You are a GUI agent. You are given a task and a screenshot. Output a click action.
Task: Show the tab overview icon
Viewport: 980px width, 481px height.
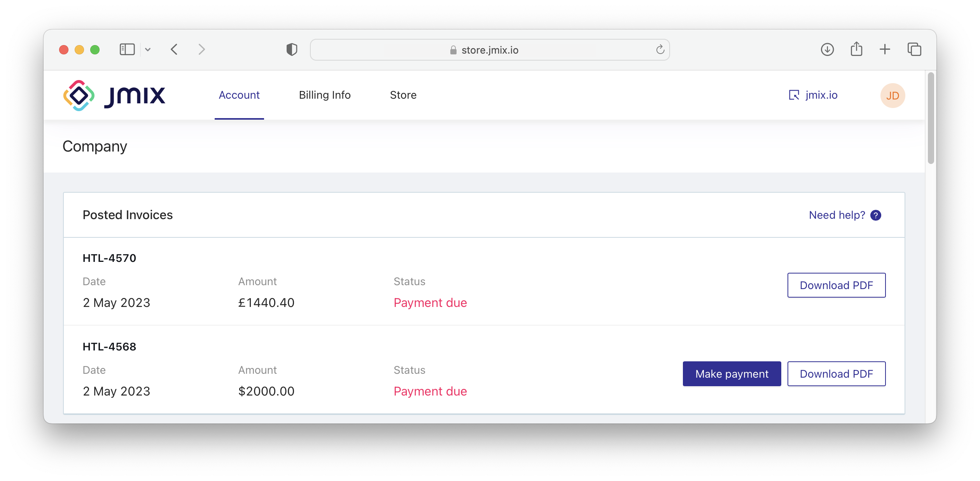click(x=914, y=50)
